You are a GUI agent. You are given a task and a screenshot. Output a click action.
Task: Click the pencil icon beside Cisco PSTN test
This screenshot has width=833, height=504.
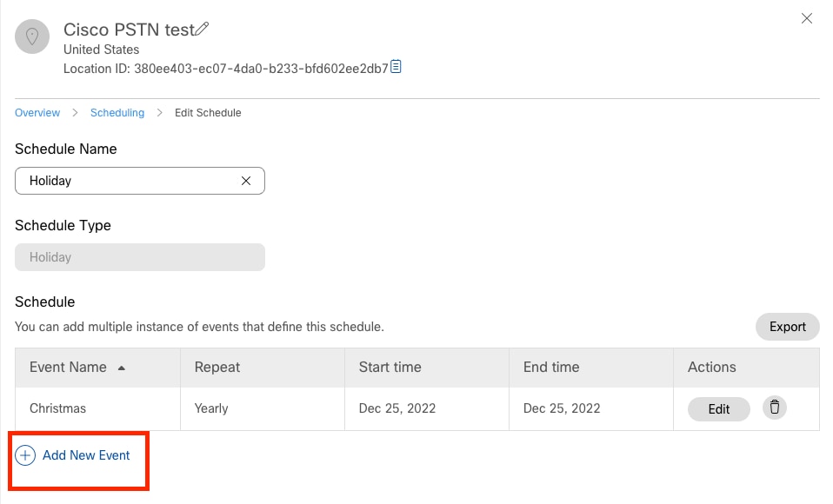pyautogui.click(x=202, y=29)
